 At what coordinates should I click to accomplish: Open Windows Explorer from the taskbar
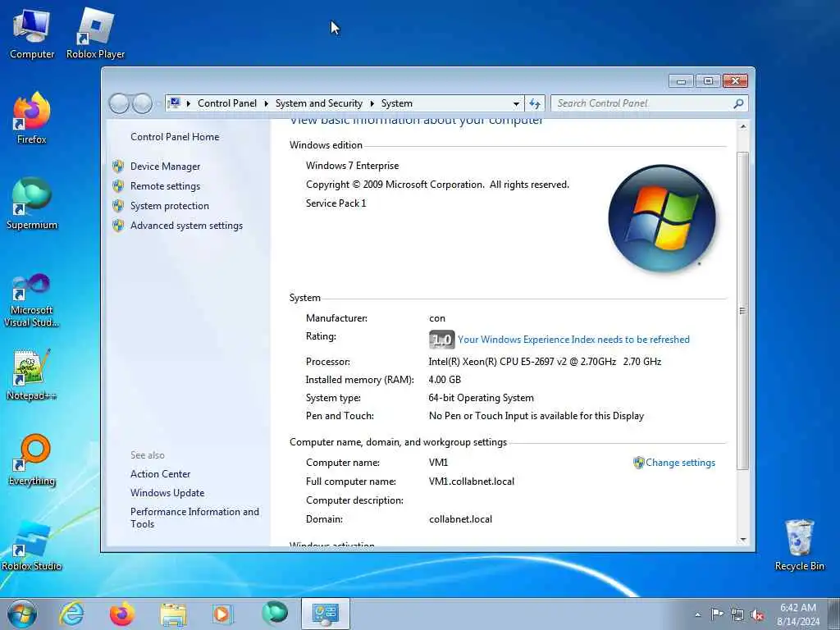173,614
